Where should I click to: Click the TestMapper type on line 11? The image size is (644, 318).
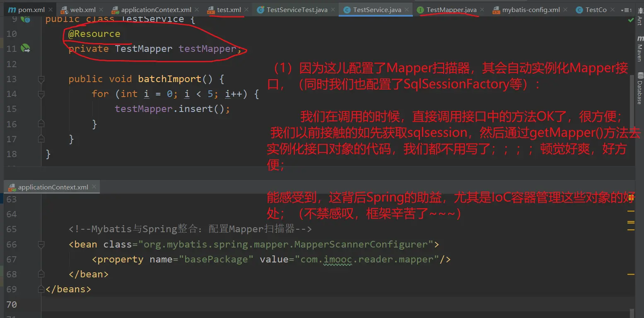[x=143, y=49]
